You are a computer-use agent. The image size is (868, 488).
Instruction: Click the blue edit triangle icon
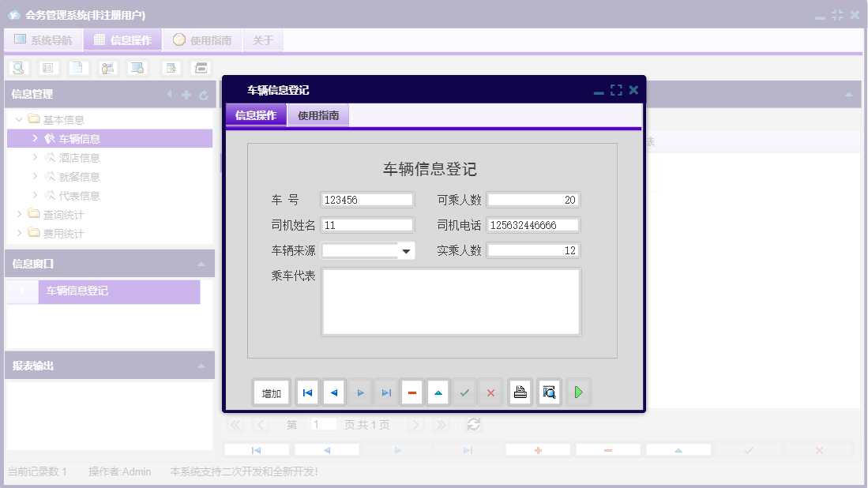[438, 392]
